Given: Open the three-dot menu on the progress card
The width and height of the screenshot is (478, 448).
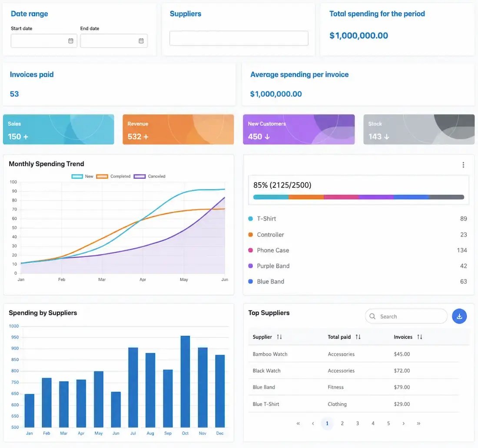Looking at the screenshot, I should 463,165.
